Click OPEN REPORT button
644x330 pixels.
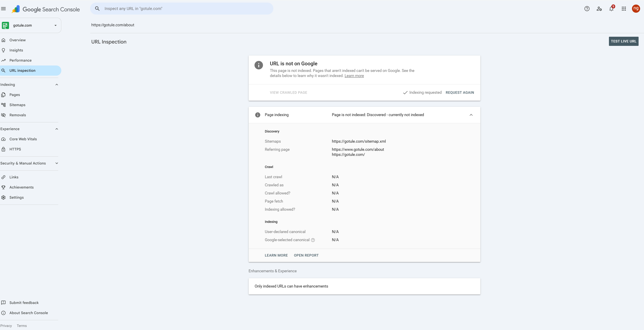[306, 255]
